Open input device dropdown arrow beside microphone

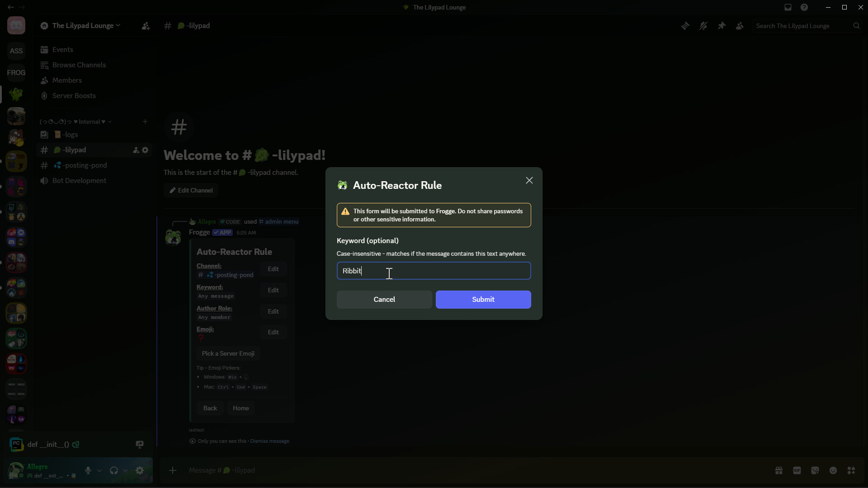[x=99, y=470]
